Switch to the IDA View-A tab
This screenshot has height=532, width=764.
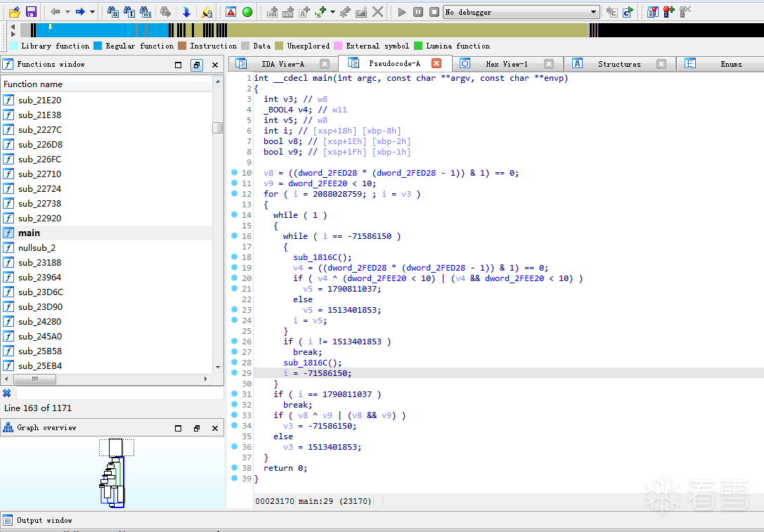(x=283, y=64)
